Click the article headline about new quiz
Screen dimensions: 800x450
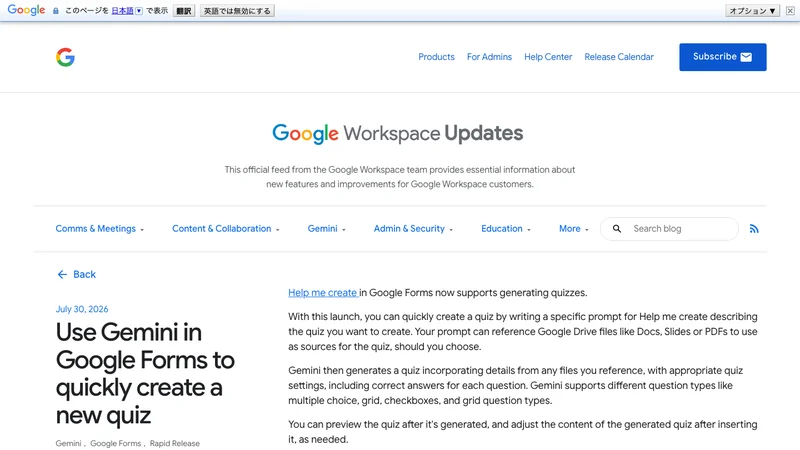(x=145, y=373)
